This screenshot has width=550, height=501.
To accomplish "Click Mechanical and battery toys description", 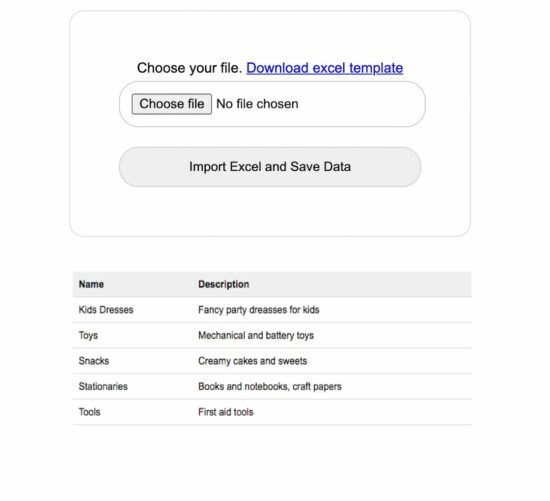I will 256,335.
